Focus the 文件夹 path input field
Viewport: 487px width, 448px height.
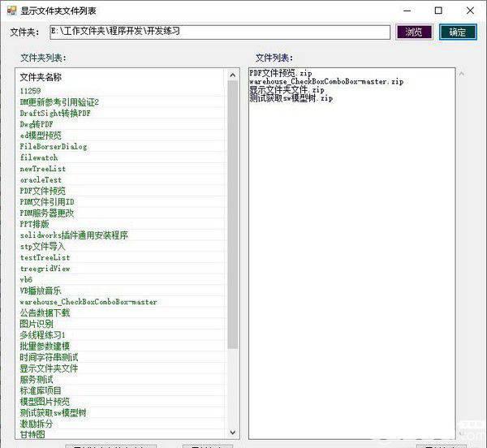[x=220, y=32]
